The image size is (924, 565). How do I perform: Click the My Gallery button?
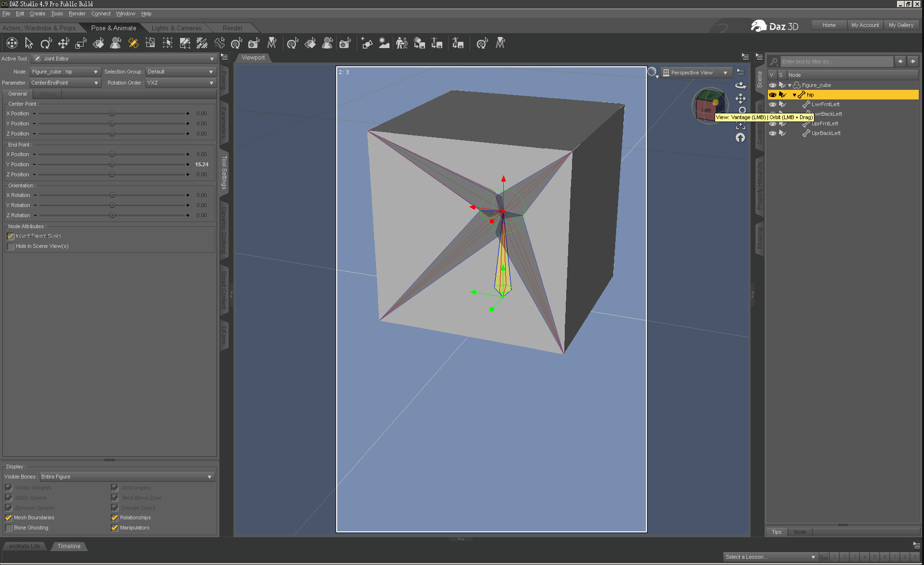click(x=901, y=25)
